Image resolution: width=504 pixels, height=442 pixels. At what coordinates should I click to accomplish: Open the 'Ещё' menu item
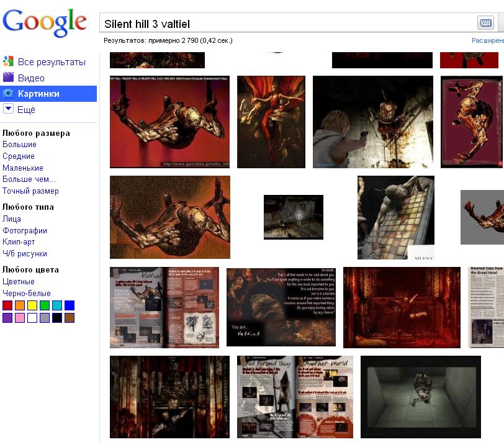coord(26,110)
